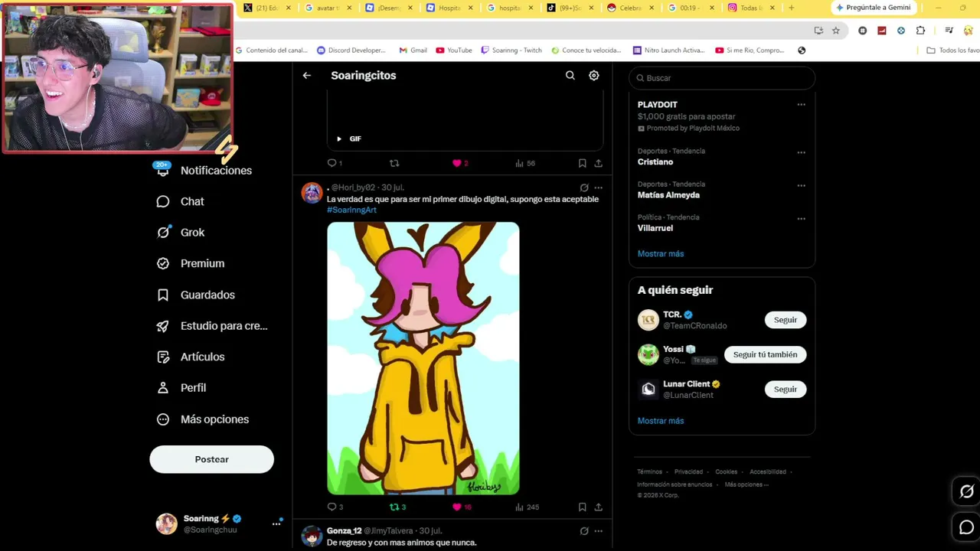Open the floating Grok button at bottom right
Viewport: 980px width, 551px height.
pyautogui.click(x=966, y=491)
